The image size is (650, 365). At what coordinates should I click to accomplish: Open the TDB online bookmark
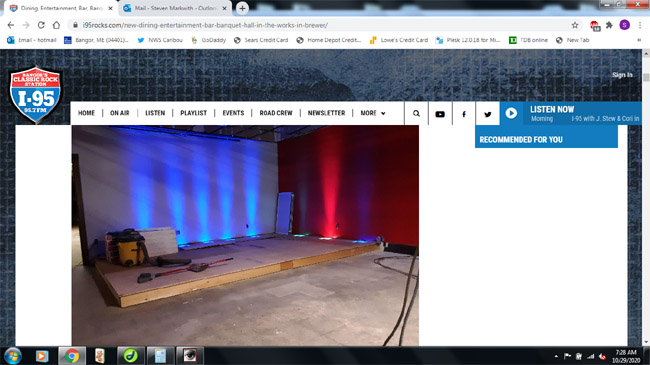(x=529, y=40)
